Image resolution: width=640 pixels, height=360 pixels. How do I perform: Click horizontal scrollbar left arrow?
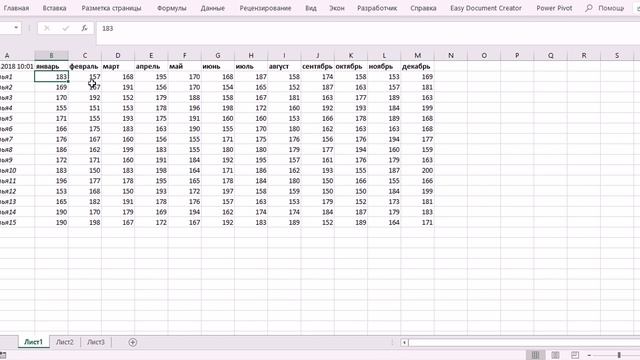click(x=404, y=342)
